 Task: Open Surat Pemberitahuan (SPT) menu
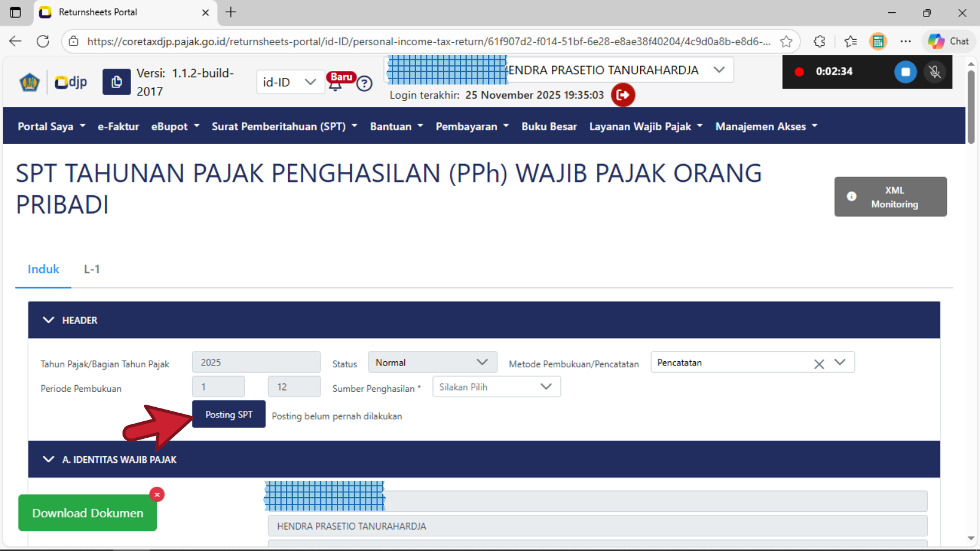coord(284,127)
